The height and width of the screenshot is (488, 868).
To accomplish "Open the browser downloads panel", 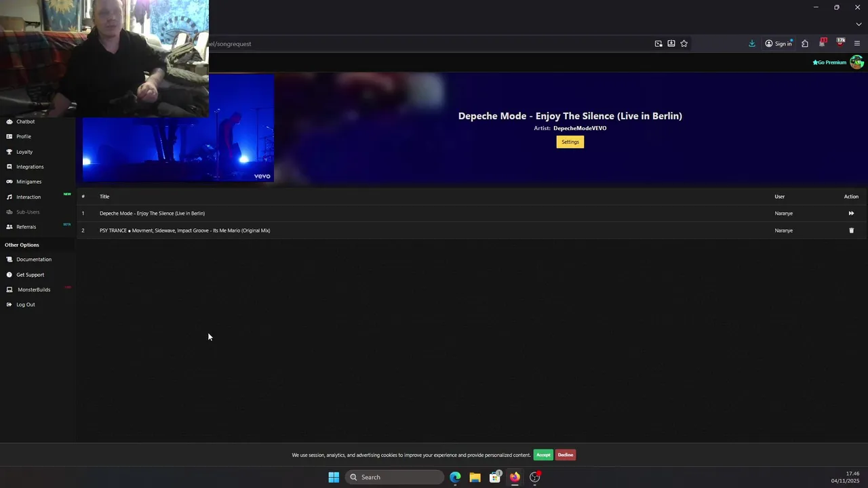I will pyautogui.click(x=752, y=43).
